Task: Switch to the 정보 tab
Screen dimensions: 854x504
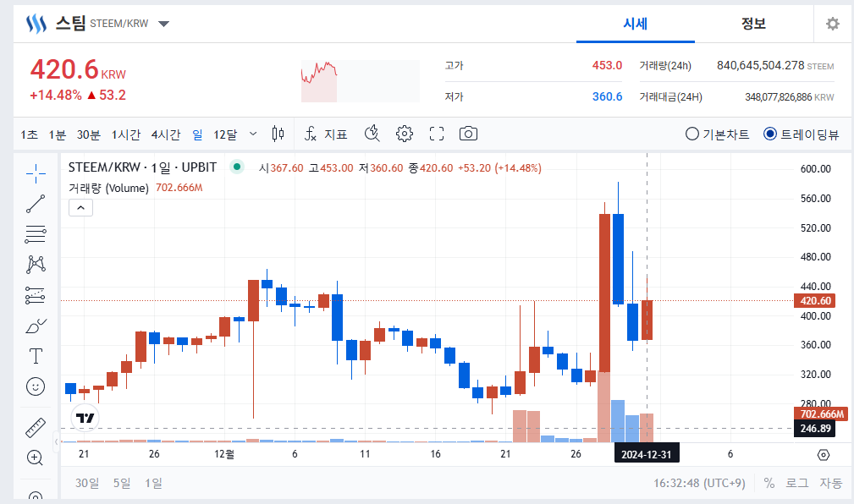Action: [x=754, y=24]
